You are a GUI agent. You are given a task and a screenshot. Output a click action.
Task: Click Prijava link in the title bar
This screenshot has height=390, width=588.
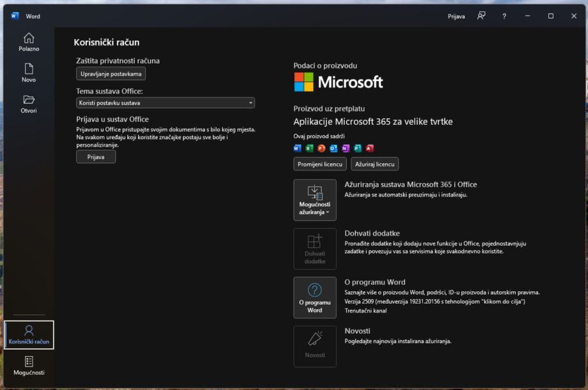tap(456, 16)
